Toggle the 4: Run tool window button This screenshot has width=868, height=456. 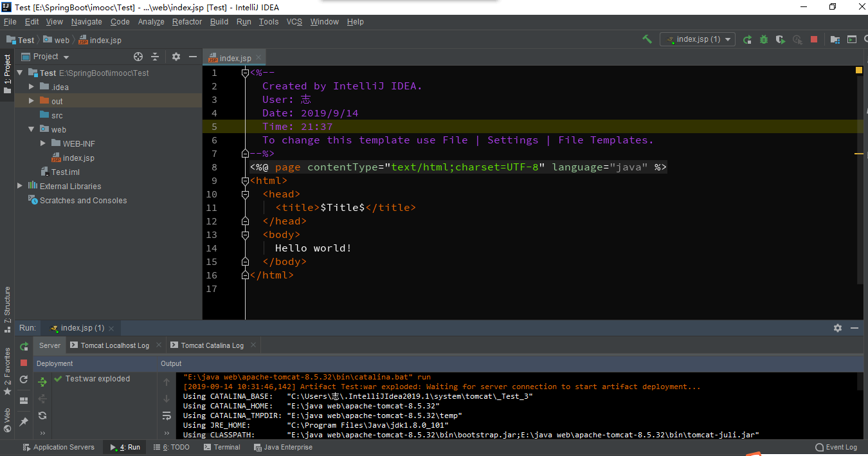pos(125,448)
